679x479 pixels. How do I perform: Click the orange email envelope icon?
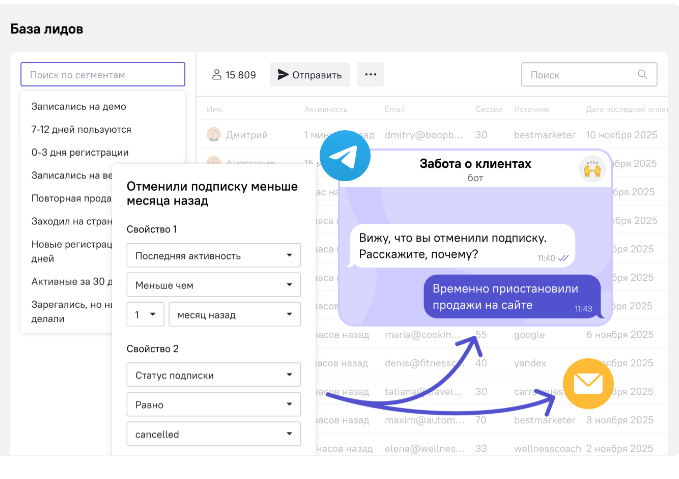(588, 383)
